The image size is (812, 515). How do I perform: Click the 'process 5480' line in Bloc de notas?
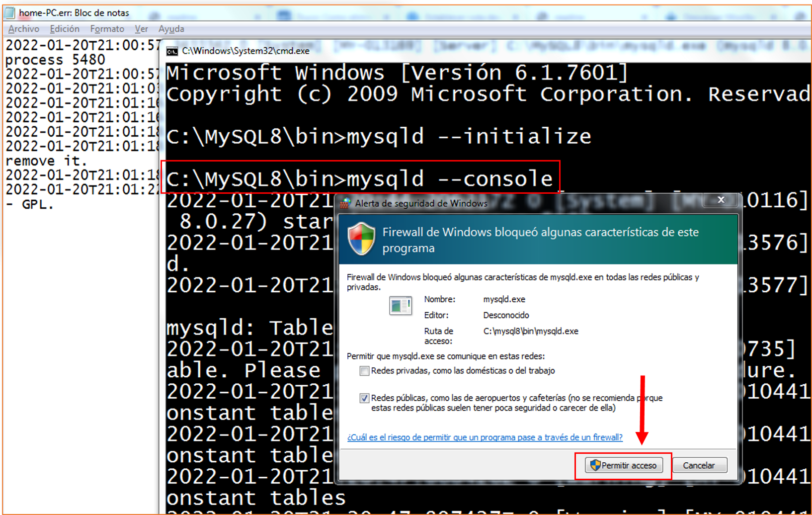(55, 60)
